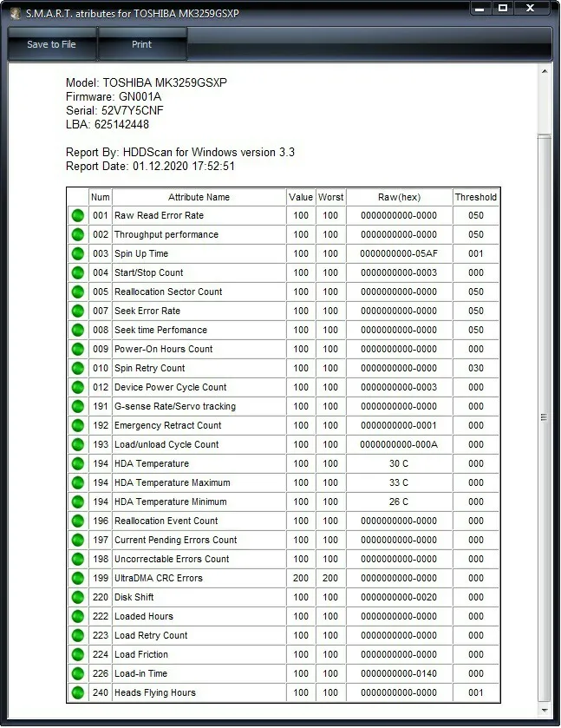
Task: Click green status icon for Reallocation Sector Count
Action: click(x=78, y=292)
